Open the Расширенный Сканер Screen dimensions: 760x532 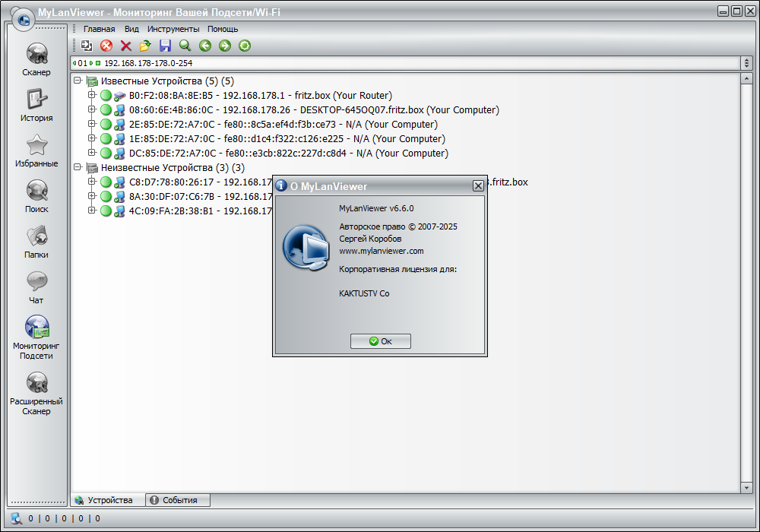pyautogui.click(x=36, y=386)
